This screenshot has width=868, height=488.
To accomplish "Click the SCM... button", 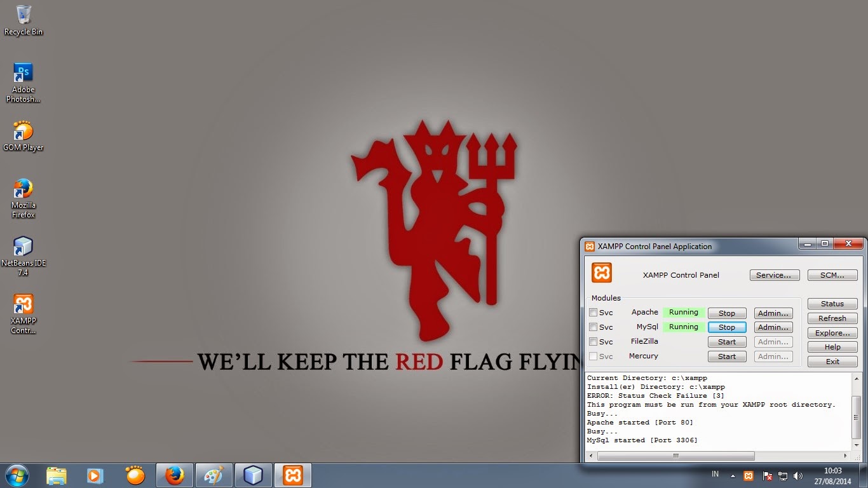I will [832, 275].
